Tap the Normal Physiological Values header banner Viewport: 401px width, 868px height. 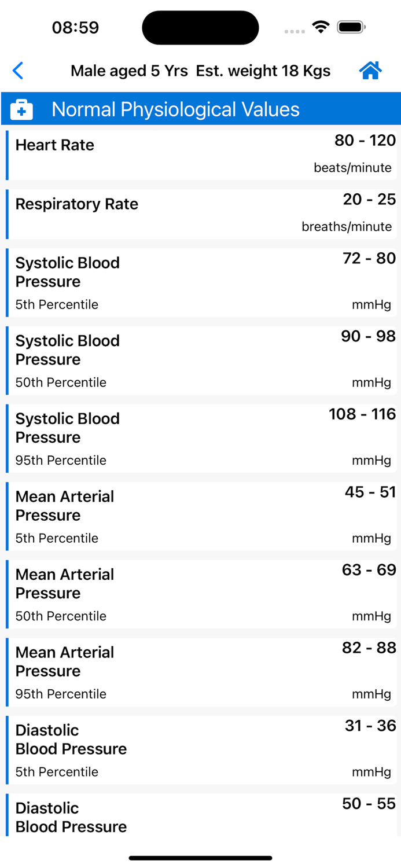(200, 109)
